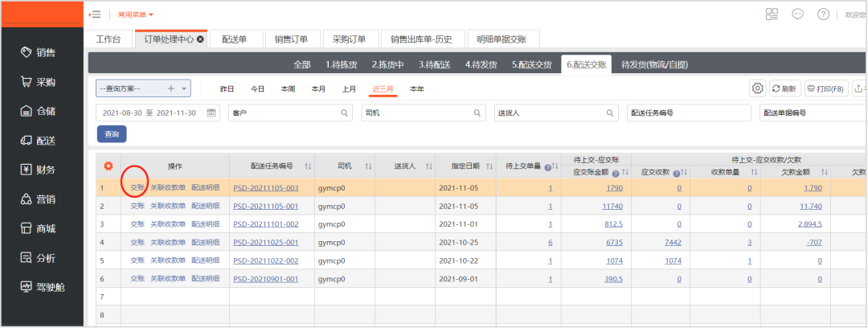The width and height of the screenshot is (868, 328).
Task: Close the 订单处理中心 tab
Action: (200, 39)
